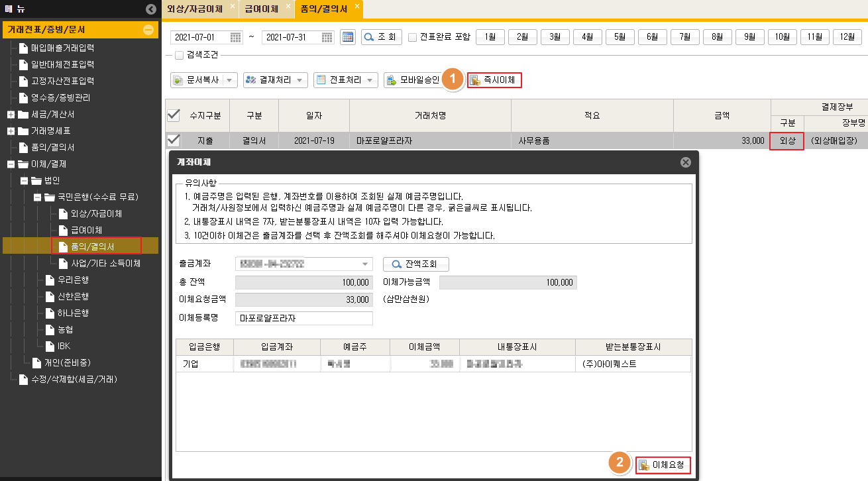This screenshot has height=481, width=868.
Task: Select the 10월 month button
Action: [x=783, y=37]
